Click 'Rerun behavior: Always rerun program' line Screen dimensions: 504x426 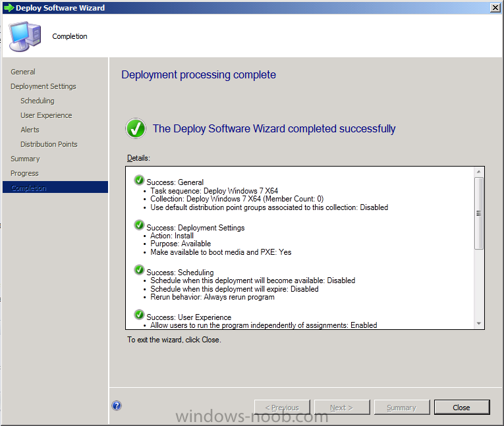tap(212, 297)
